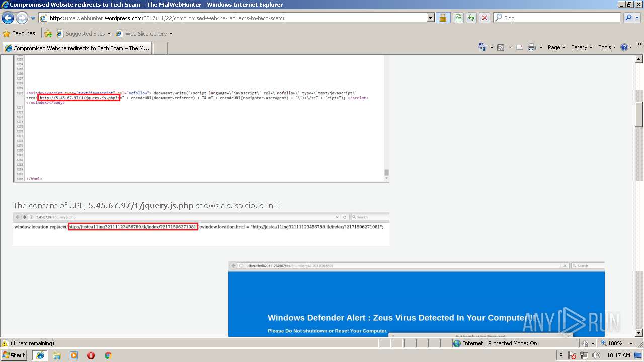Open the Windows Start menu
644x362 pixels.
tap(14, 355)
